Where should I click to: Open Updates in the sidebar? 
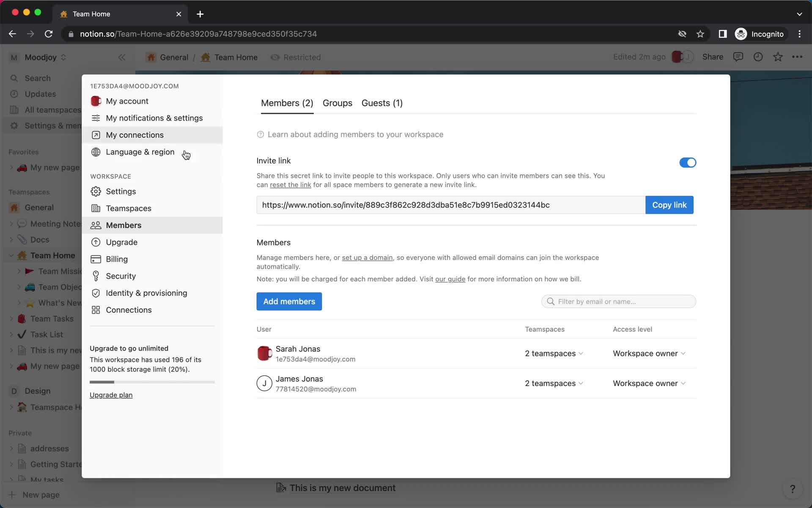[40, 94]
